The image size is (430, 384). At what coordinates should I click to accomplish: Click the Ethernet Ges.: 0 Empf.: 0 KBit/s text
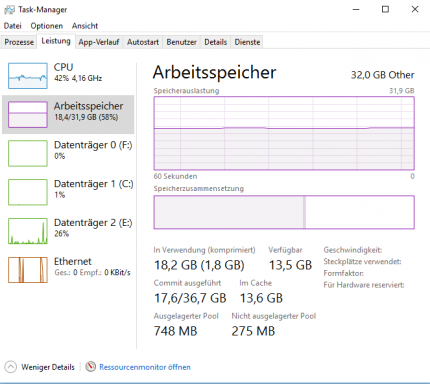[92, 273]
